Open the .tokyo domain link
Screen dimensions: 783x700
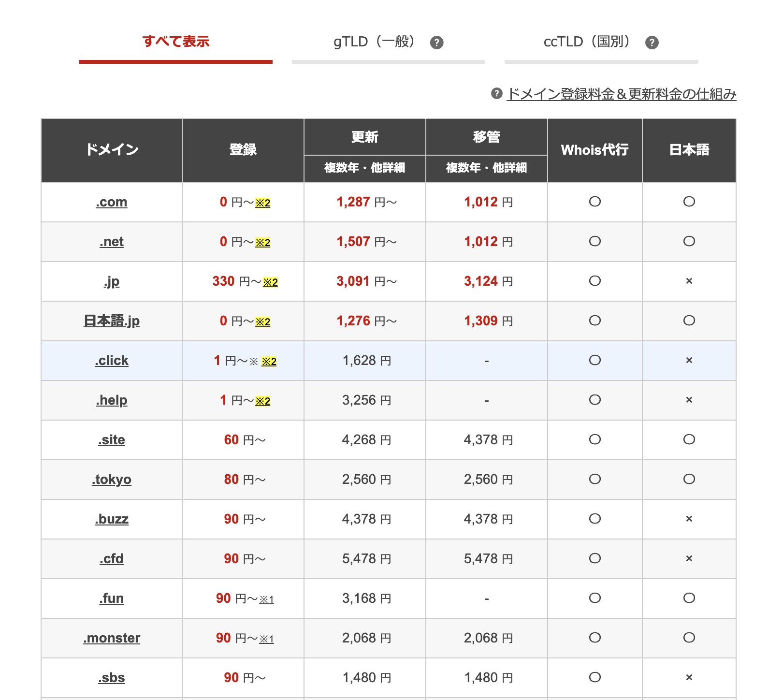[x=112, y=480]
